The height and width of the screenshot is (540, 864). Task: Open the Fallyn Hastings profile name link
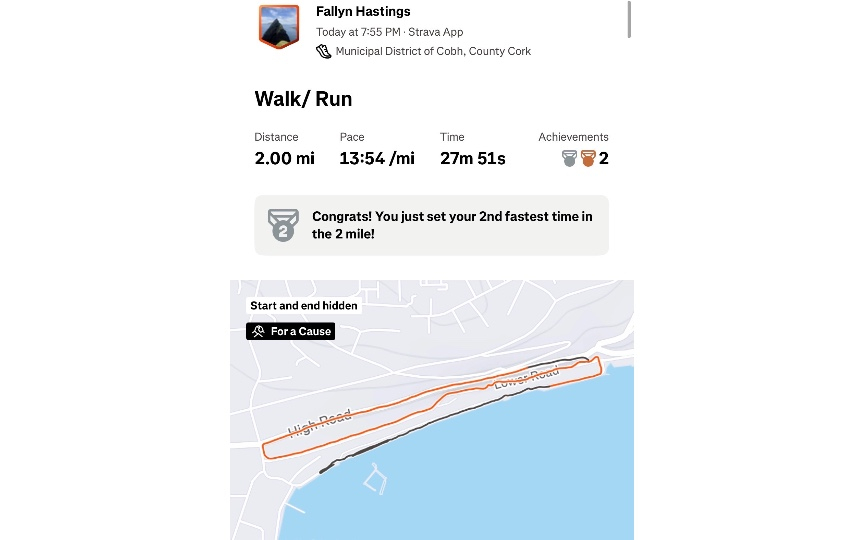[363, 12]
